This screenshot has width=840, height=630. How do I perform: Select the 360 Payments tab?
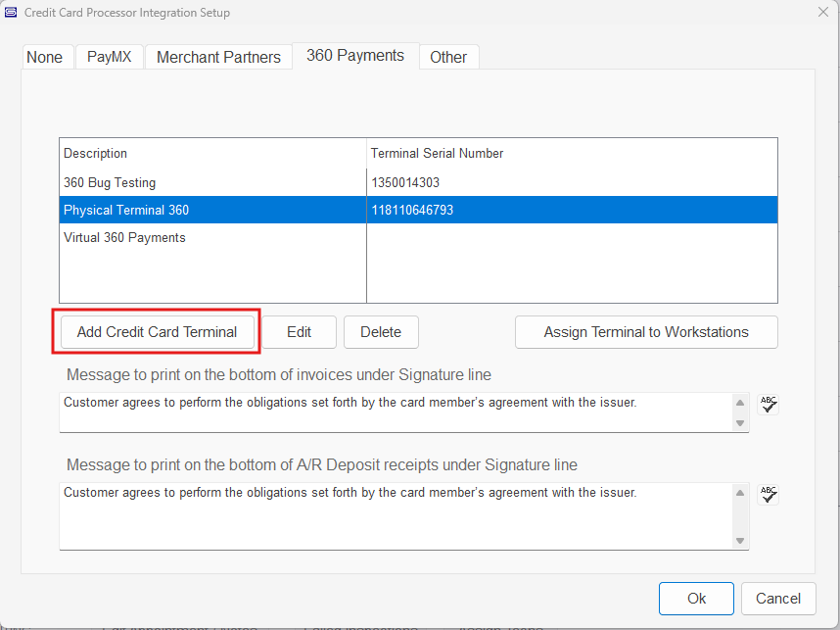tap(355, 56)
